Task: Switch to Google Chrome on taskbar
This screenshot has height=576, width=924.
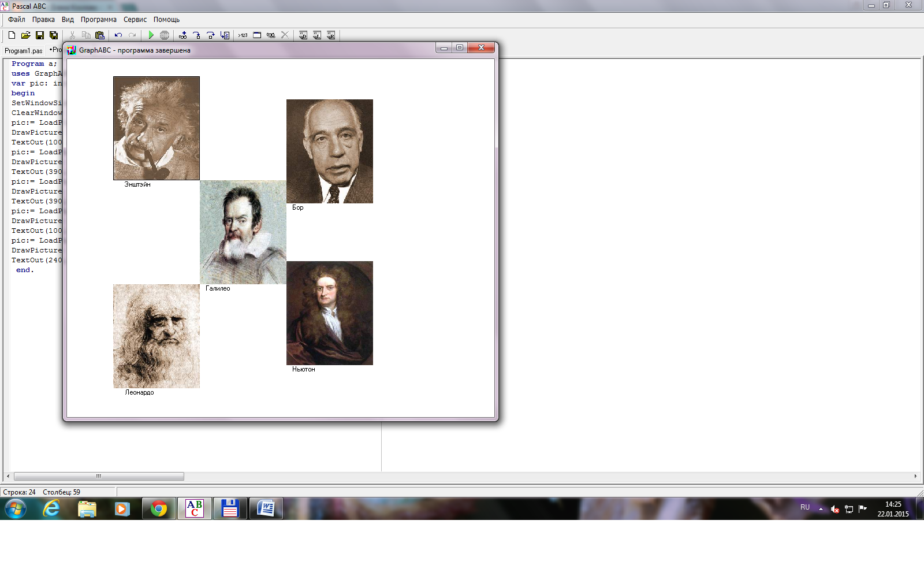Action: click(159, 509)
